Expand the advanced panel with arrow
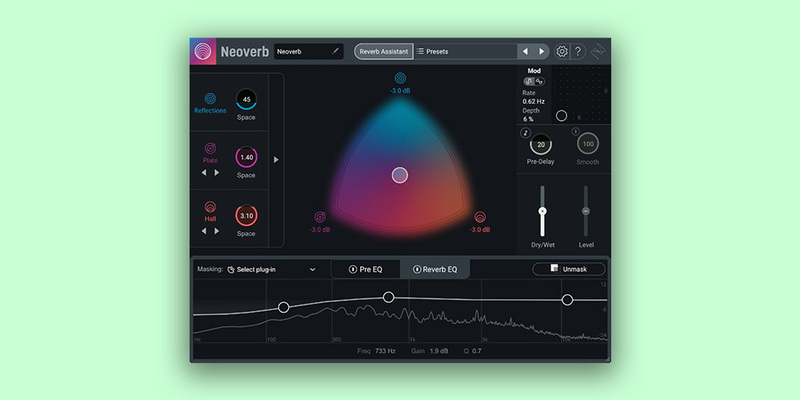The height and width of the screenshot is (400, 800). pyautogui.click(x=277, y=159)
